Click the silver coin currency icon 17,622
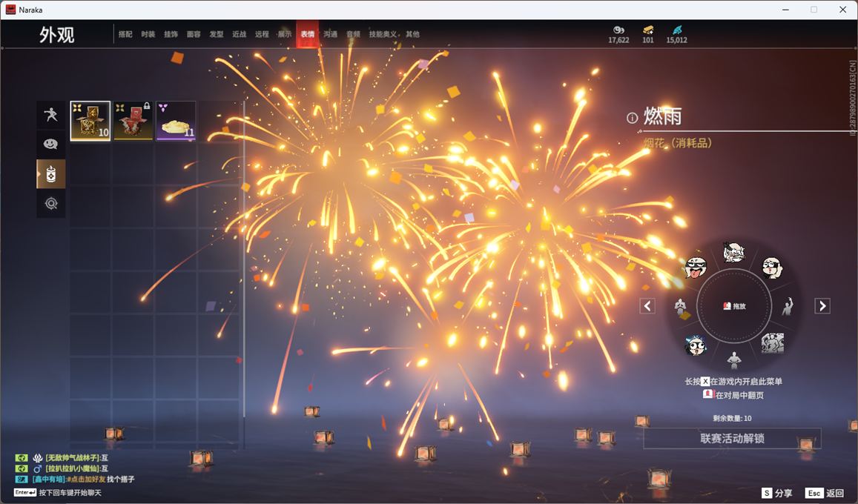This screenshot has width=858, height=504. (x=618, y=30)
